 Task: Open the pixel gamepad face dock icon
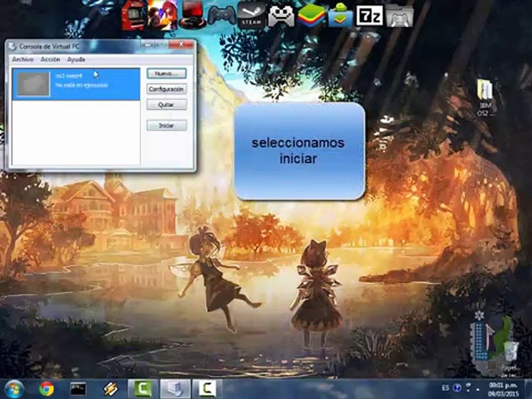(282, 16)
